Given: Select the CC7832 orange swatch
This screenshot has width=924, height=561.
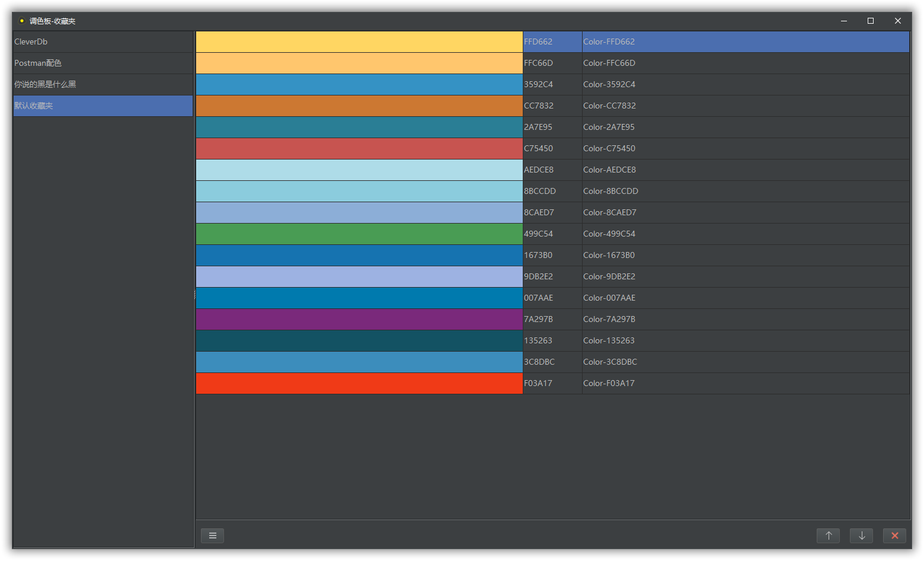Looking at the screenshot, I should click(359, 106).
